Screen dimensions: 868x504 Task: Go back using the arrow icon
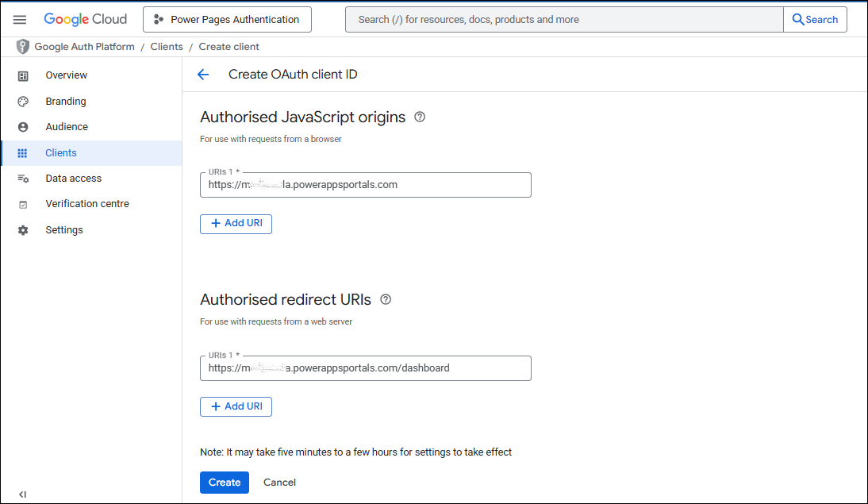tap(203, 75)
